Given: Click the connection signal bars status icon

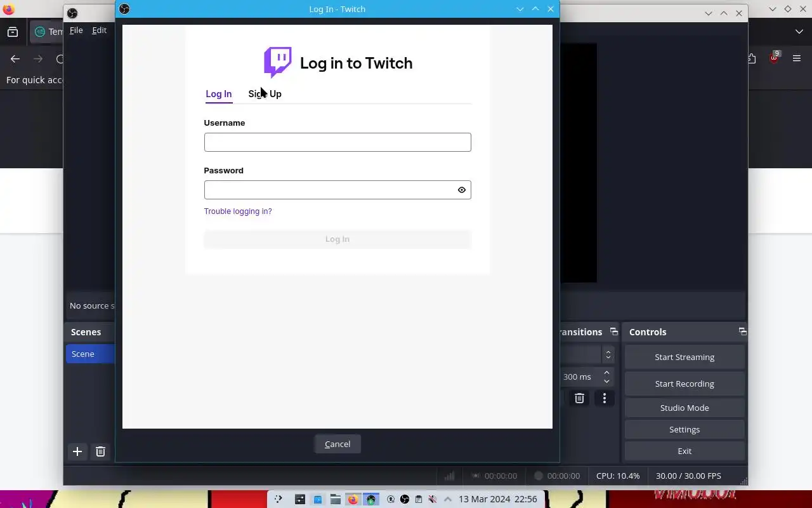Looking at the screenshot, I should [449, 476].
